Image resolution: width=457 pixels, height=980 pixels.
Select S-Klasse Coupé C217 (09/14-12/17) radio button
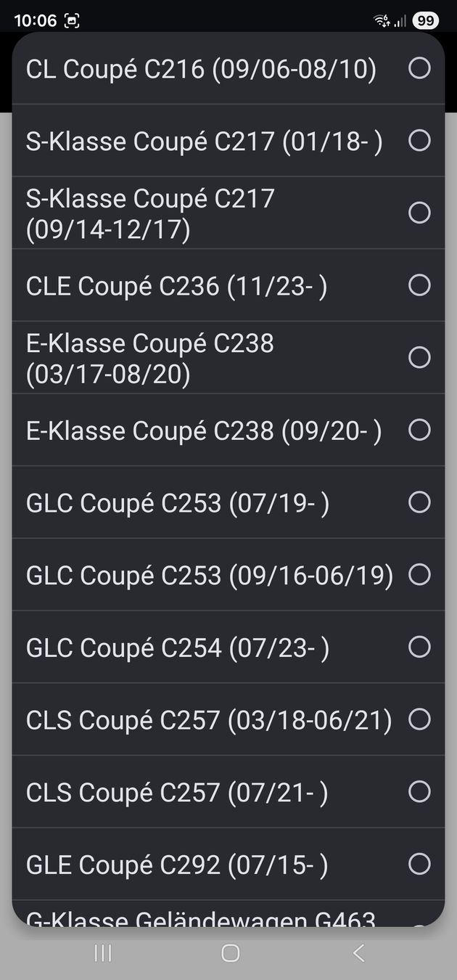tap(419, 213)
